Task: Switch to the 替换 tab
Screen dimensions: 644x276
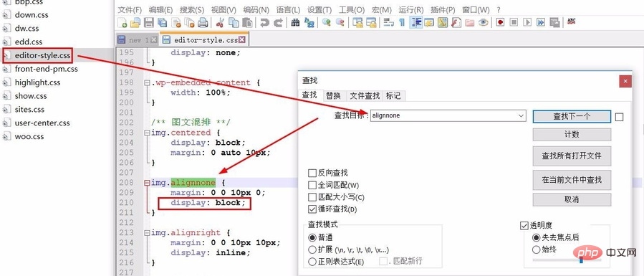Action: [334, 95]
